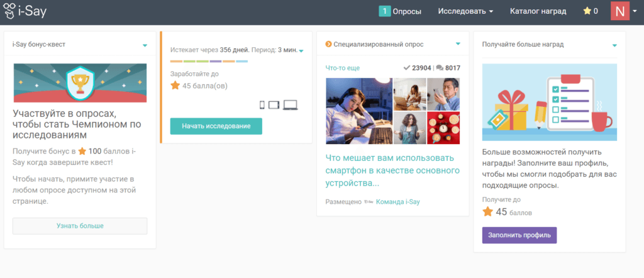Click Начать исследование button
Screen dimensions: 644x278
point(216,126)
